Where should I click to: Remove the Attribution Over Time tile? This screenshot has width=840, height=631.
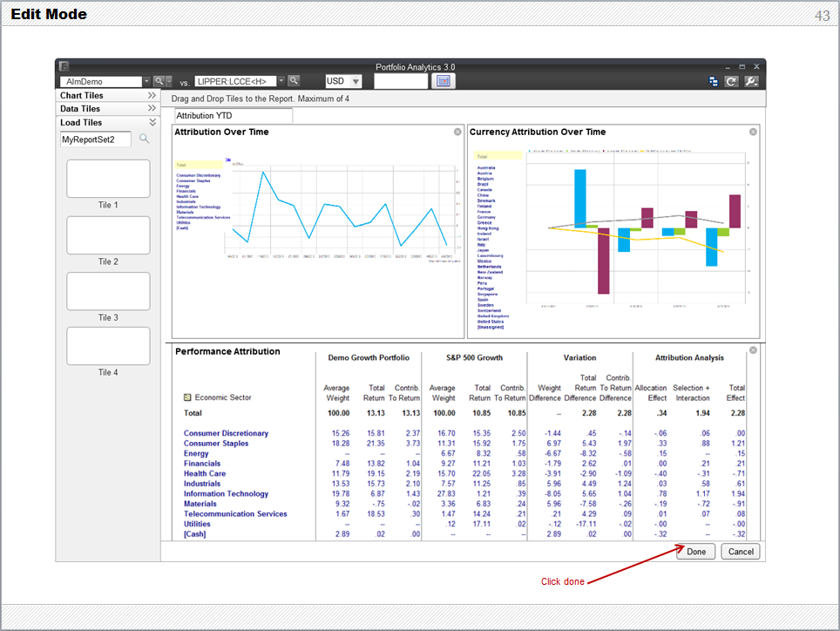[457, 132]
